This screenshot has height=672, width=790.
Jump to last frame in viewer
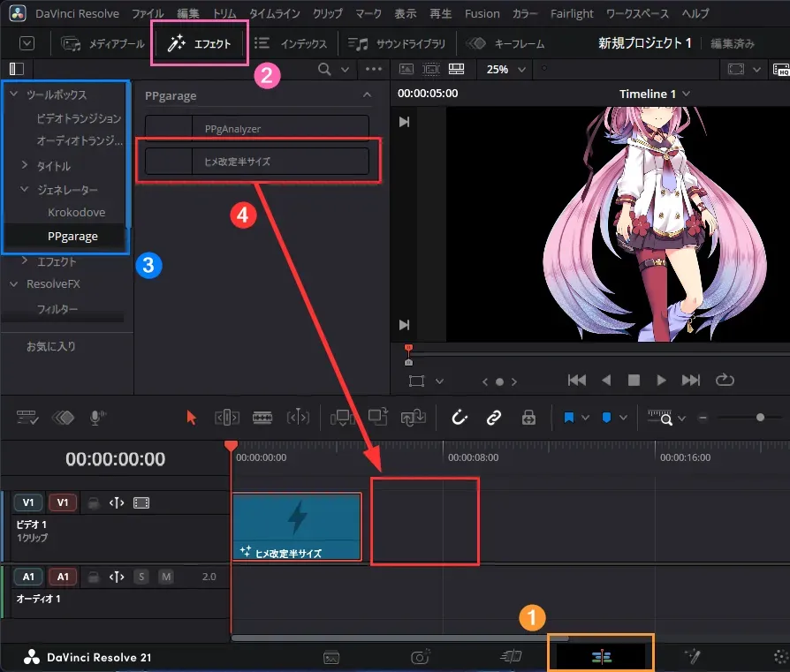691,380
